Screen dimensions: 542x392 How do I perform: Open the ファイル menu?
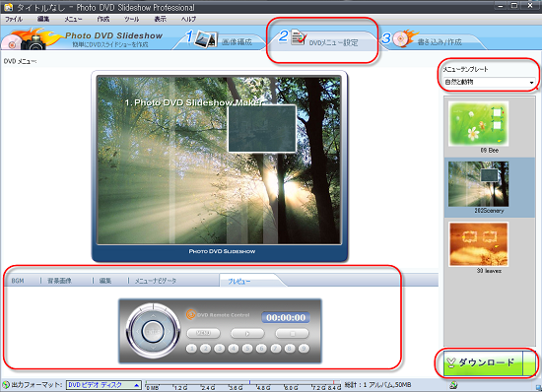pos(14,20)
